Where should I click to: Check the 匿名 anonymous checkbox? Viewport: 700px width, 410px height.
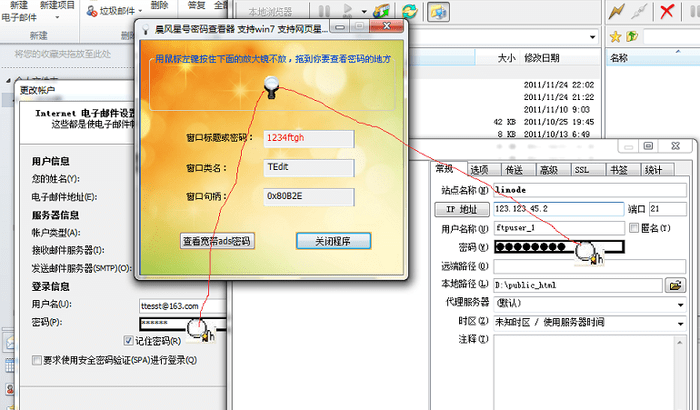point(660,228)
